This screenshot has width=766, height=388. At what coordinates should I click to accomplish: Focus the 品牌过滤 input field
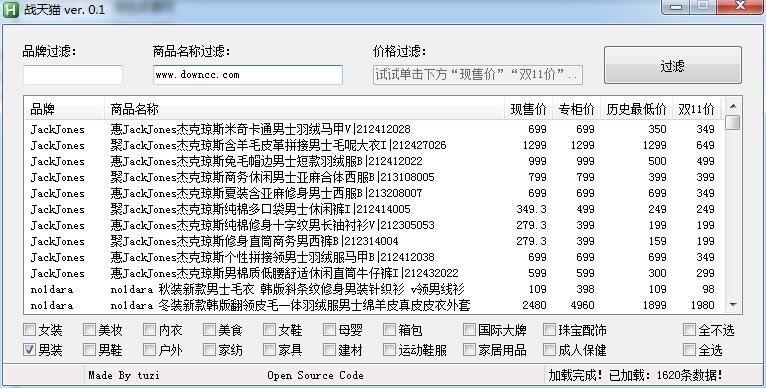click(x=73, y=75)
